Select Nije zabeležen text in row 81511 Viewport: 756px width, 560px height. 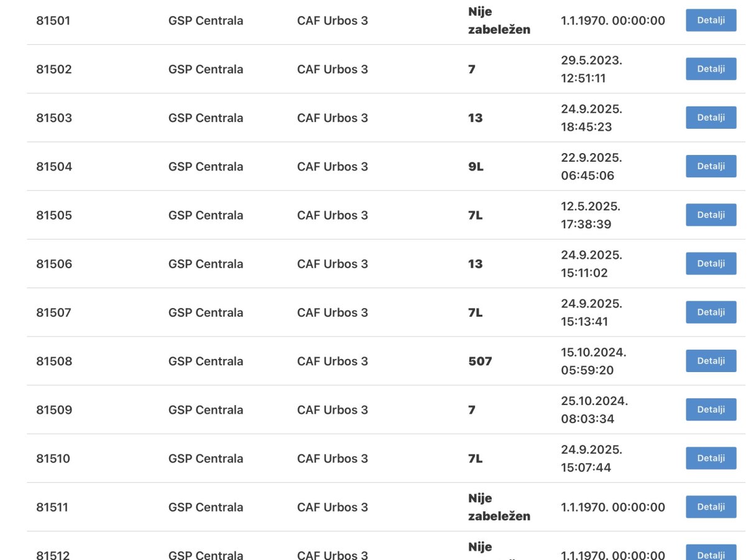tap(499, 507)
